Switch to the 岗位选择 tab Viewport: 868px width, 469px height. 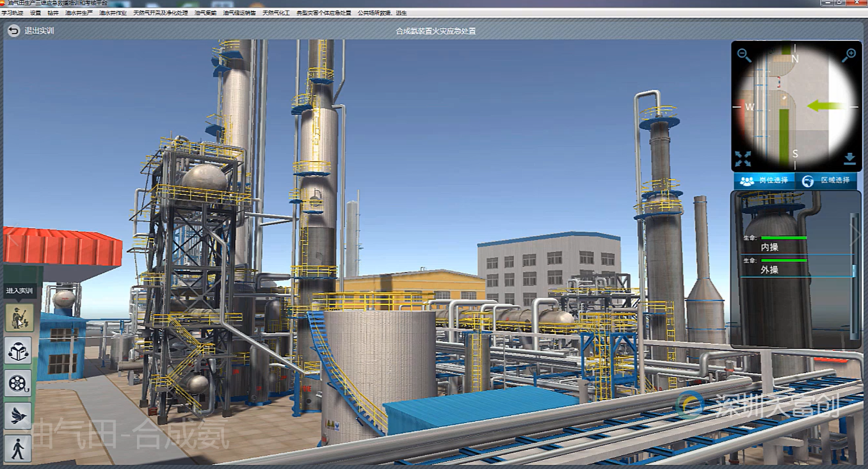(764, 181)
